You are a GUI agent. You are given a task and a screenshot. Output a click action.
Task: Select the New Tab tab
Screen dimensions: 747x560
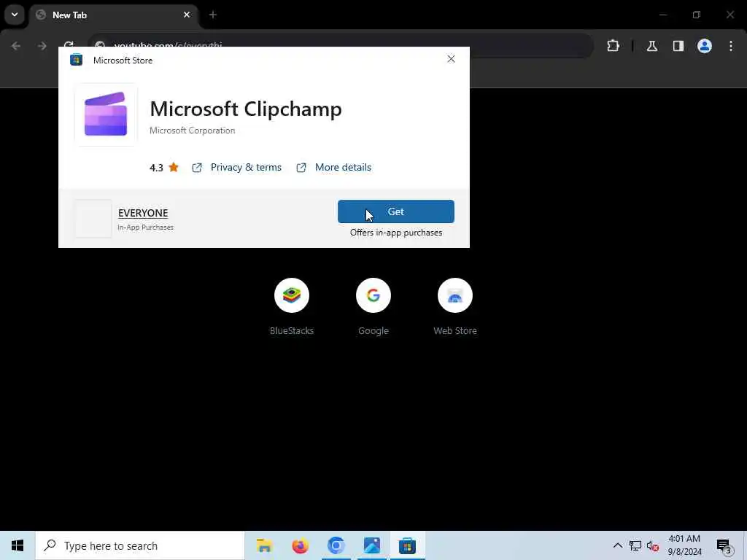115,15
